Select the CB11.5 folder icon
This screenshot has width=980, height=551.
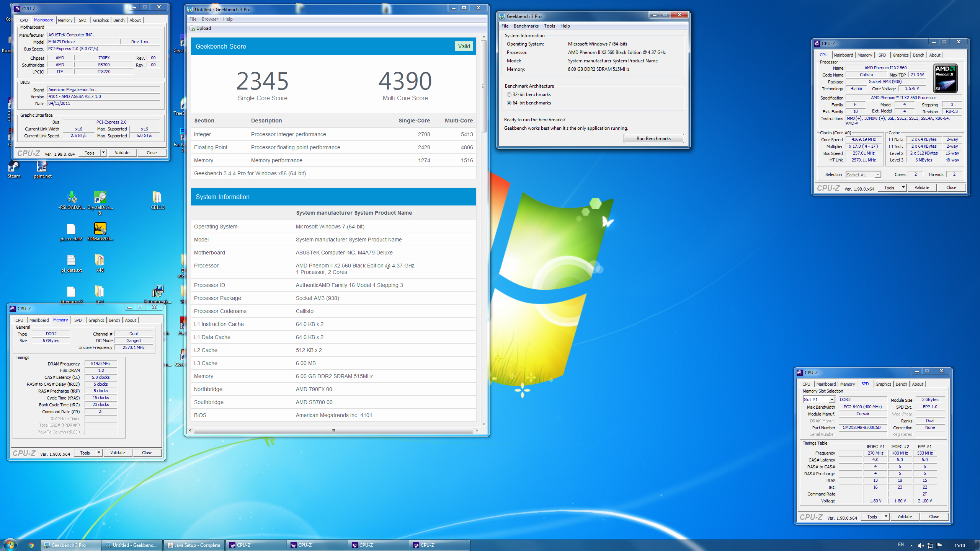pos(157,201)
